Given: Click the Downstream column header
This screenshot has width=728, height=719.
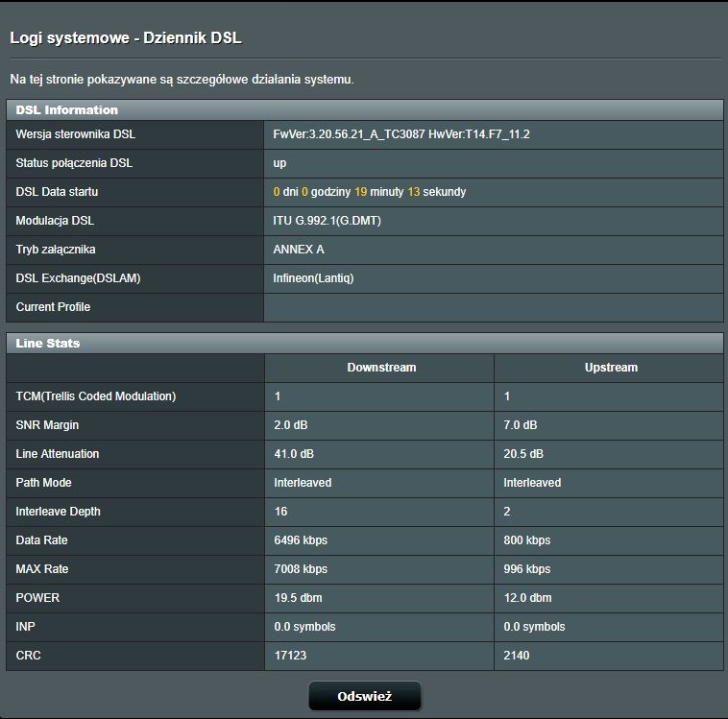Looking at the screenshot, I should (x=381, y=368).
